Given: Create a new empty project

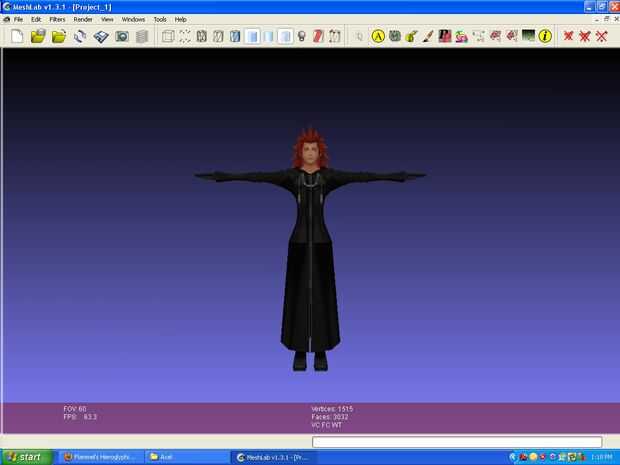Looking at the screenshot, I should coord(17,36).
